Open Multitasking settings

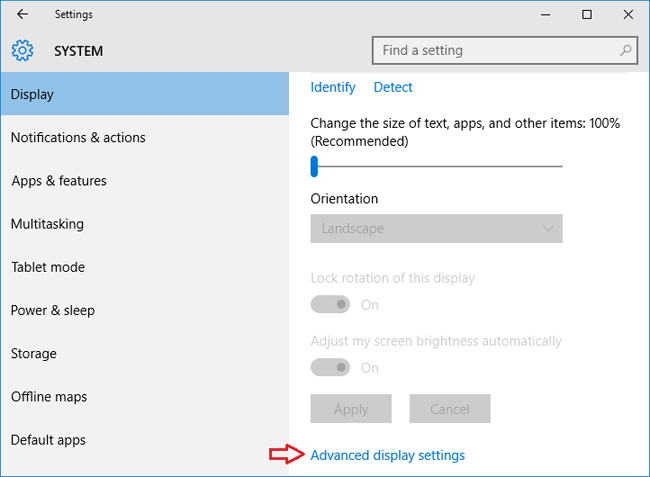pos(47,224)
